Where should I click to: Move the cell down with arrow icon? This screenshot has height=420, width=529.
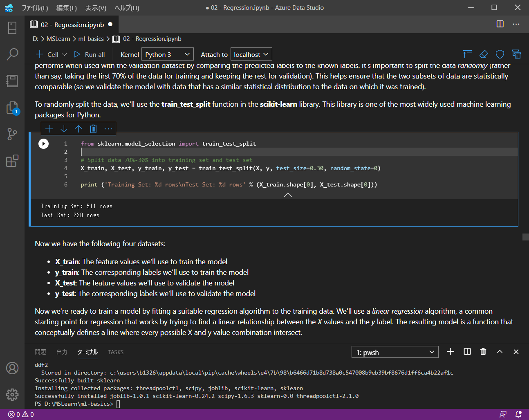tap(64, 129)
